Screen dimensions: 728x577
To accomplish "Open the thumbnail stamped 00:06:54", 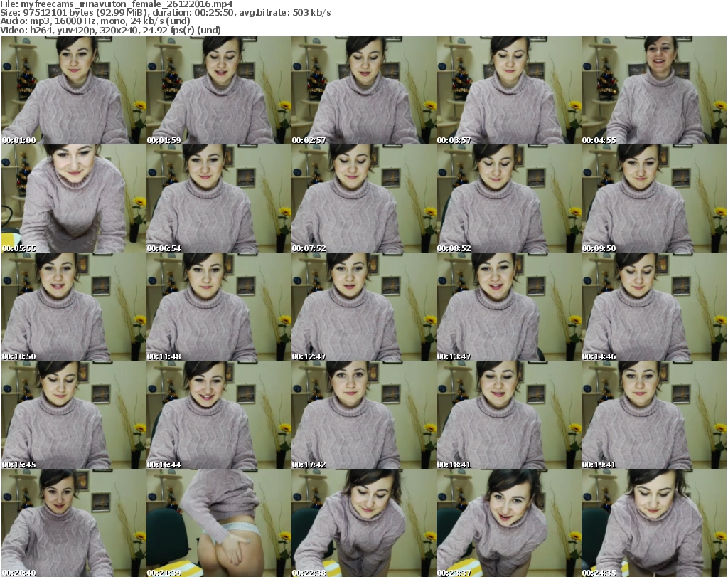I will click(219, 198).
